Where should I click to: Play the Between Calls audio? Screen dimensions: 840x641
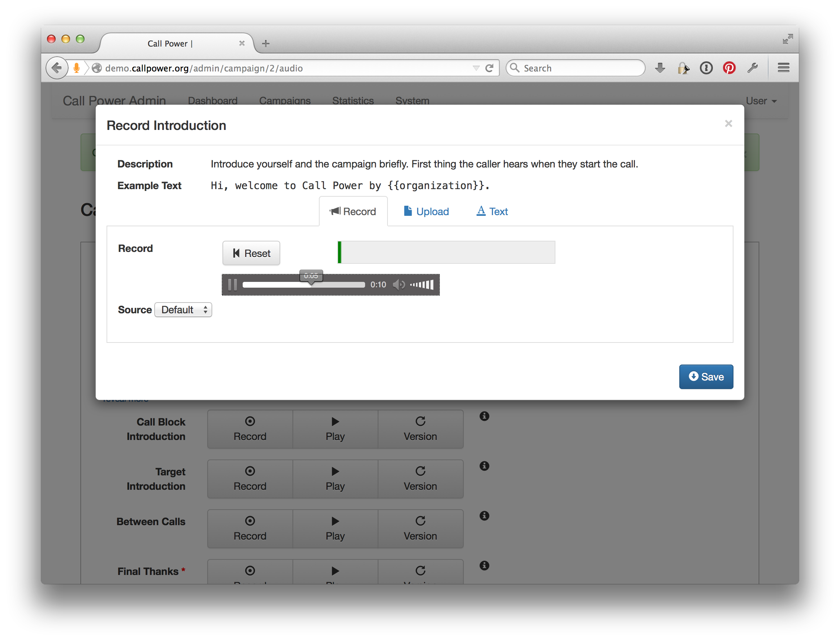pyautogui.click(x=335, y=528)
